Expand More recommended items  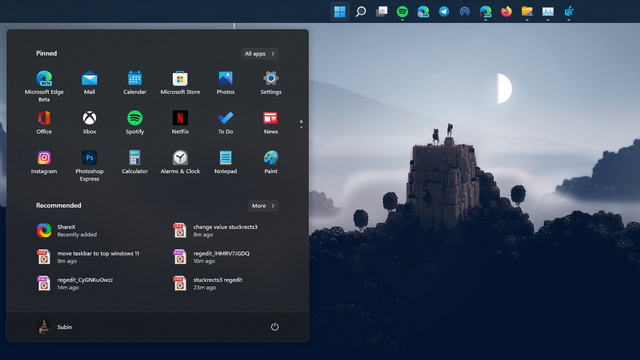pyautogui.click(x=263, y=206)
